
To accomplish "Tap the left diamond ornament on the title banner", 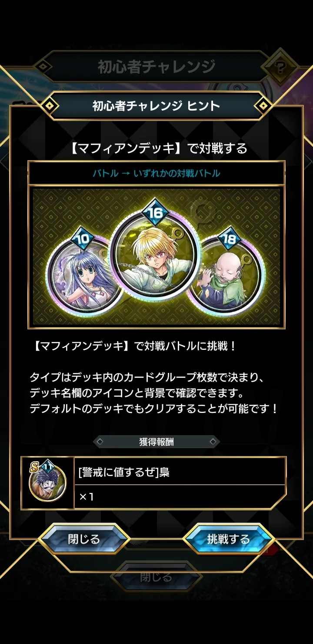I will [50, 105].
